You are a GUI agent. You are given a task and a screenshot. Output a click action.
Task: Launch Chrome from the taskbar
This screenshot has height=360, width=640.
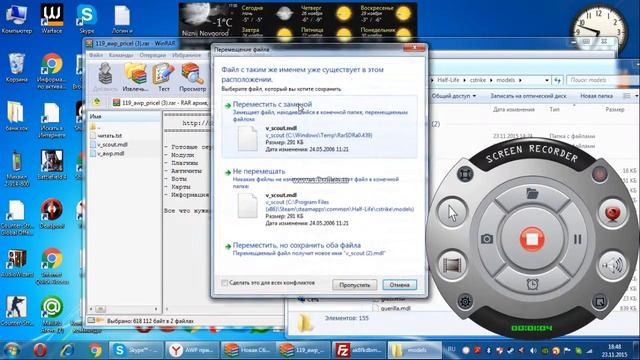point(95,350)
